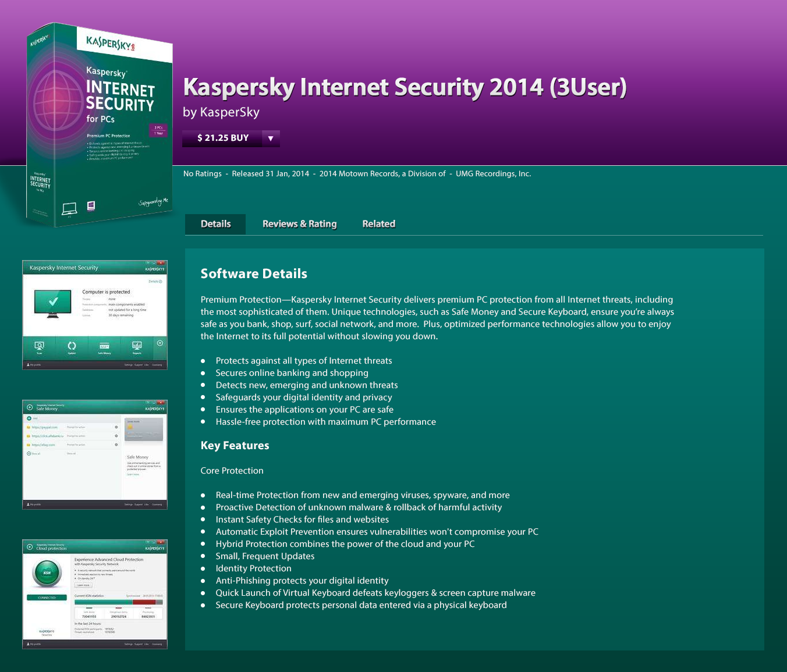
Task: Click the 'Core Protection' subheading
Action: pos(232,471)
